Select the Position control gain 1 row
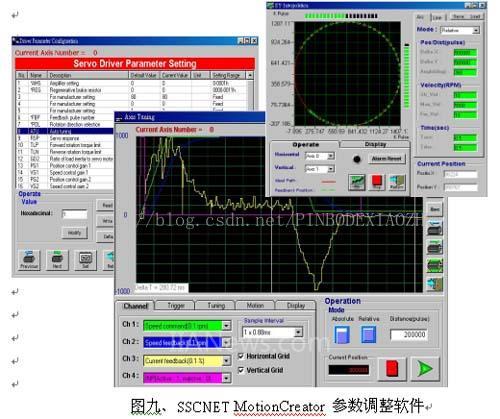The height and width of the screenshot is (419, 500). (65, 166)
